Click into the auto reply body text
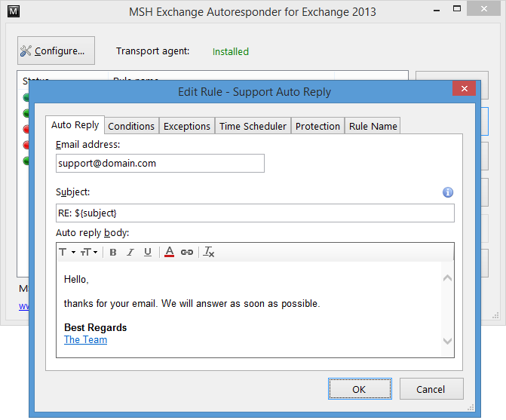The width and height of the screenshot is (506, 420). [x=249, y=309]
